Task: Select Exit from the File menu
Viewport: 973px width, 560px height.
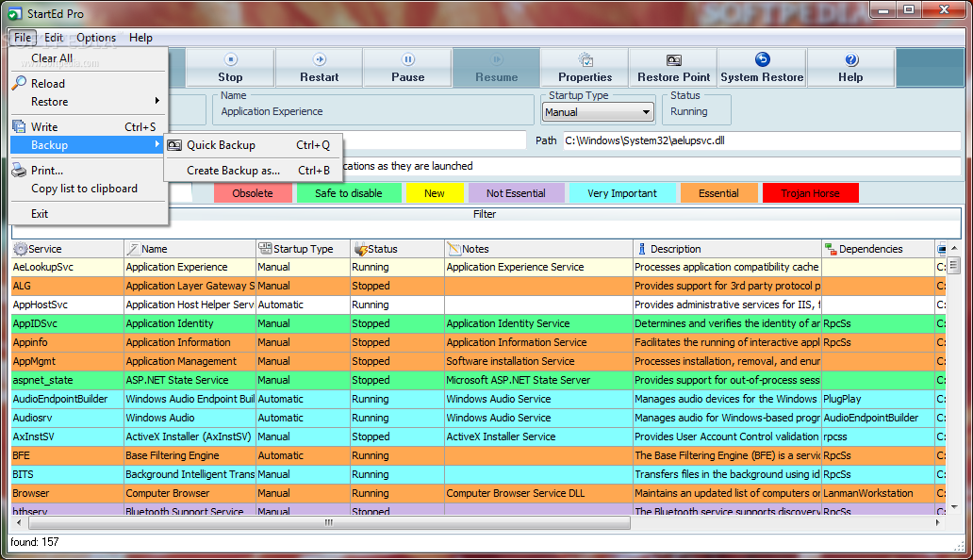Action: tap(89, 213)
